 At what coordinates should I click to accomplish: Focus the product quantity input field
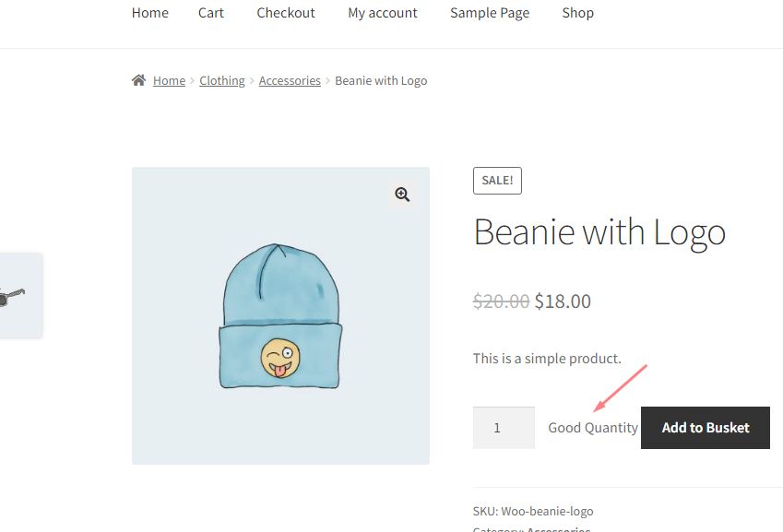coord(504,428)
